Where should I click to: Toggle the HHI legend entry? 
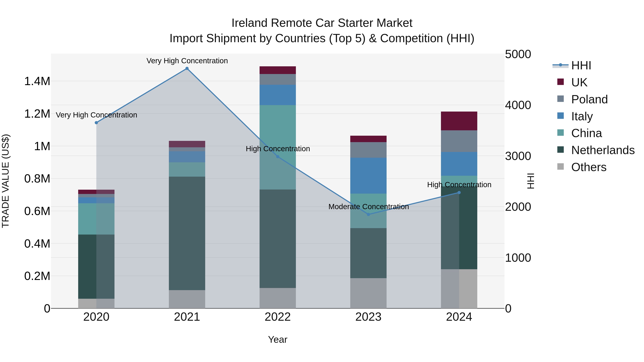pyautogui.click(x=572, y=65)
